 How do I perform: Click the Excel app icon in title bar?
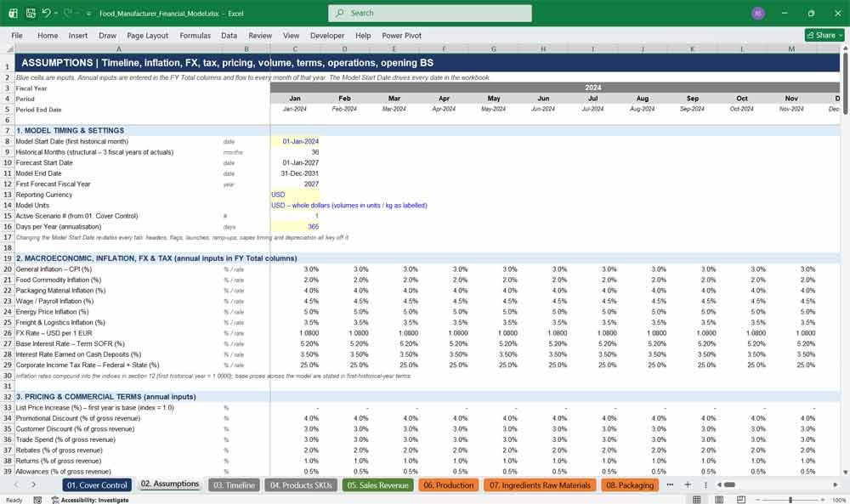(13, 13)
